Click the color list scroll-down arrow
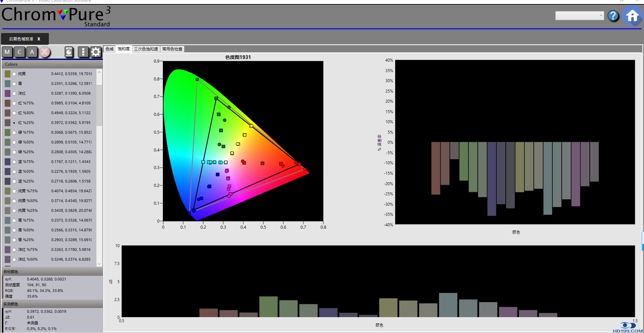The image size is (644, 333). coord(99,264)
